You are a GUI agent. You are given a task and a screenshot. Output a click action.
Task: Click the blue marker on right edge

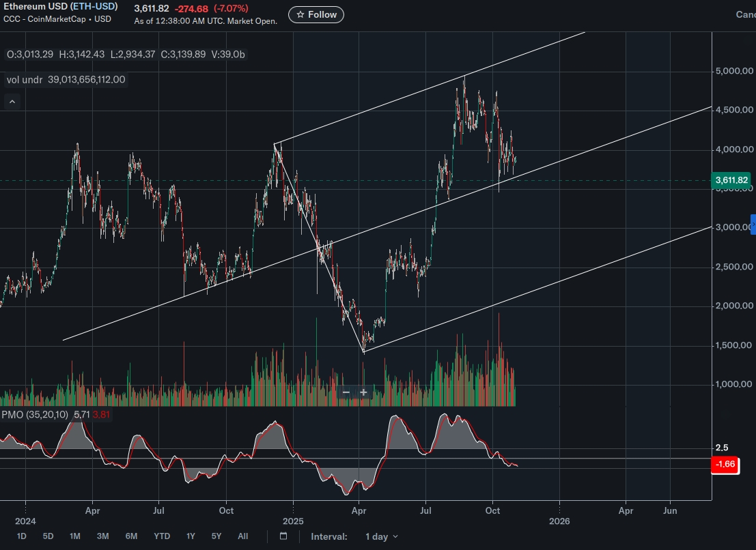(x=753, y=224)
